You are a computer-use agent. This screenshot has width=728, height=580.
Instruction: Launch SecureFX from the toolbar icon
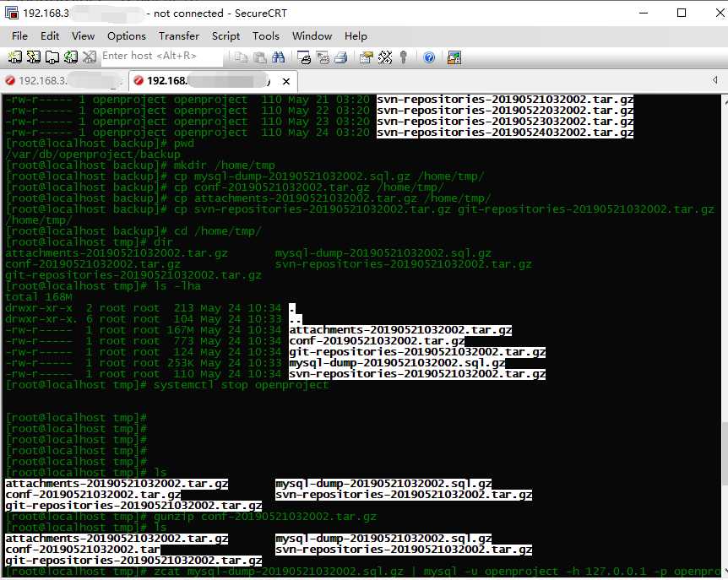point(454,57)
